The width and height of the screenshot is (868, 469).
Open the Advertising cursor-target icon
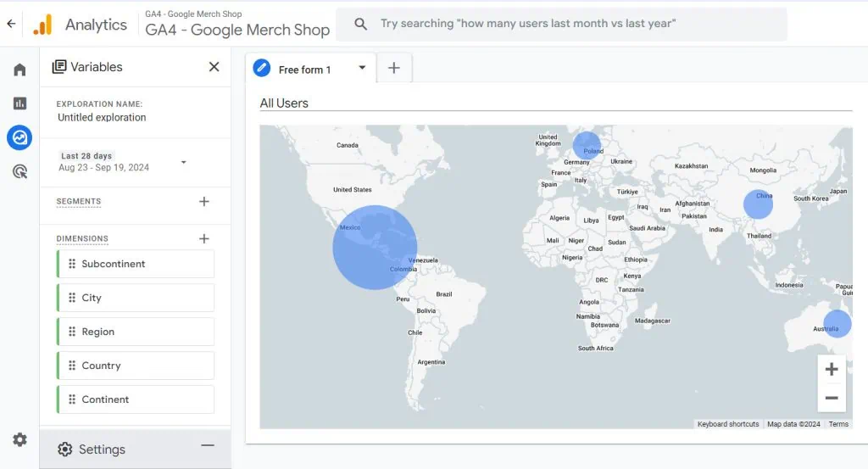tap(20, 171)
